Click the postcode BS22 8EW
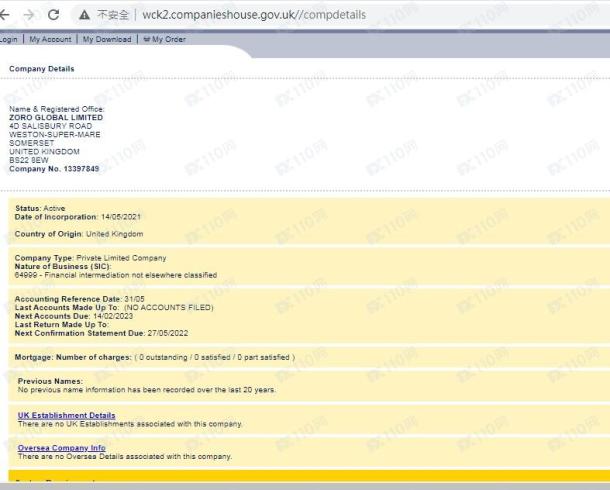This screenshot has height=490, width=610. point(29,160)
